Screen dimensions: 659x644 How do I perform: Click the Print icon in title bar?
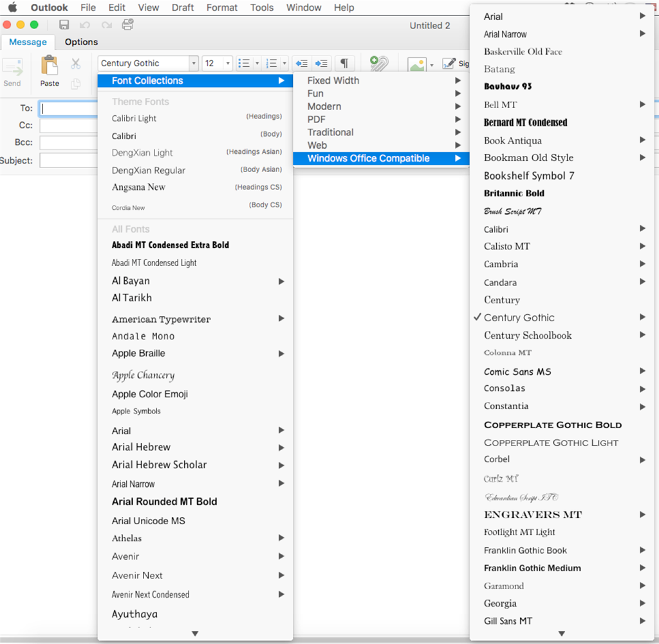coord(128,25)
